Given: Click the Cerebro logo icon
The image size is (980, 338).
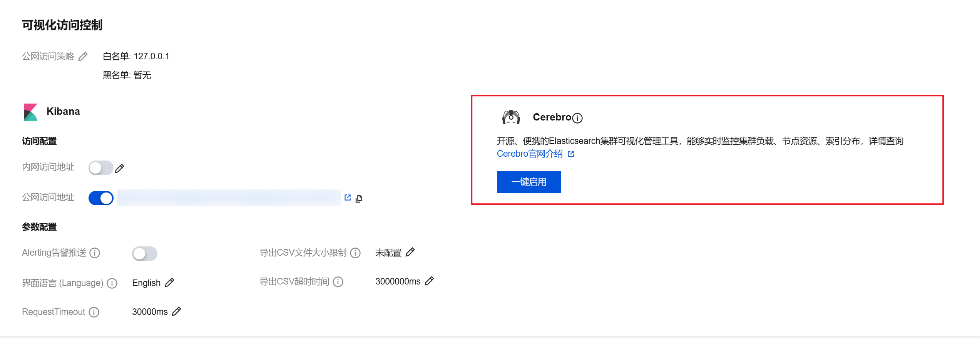Looking at the screenshot, I should click(x=511, y=117).
